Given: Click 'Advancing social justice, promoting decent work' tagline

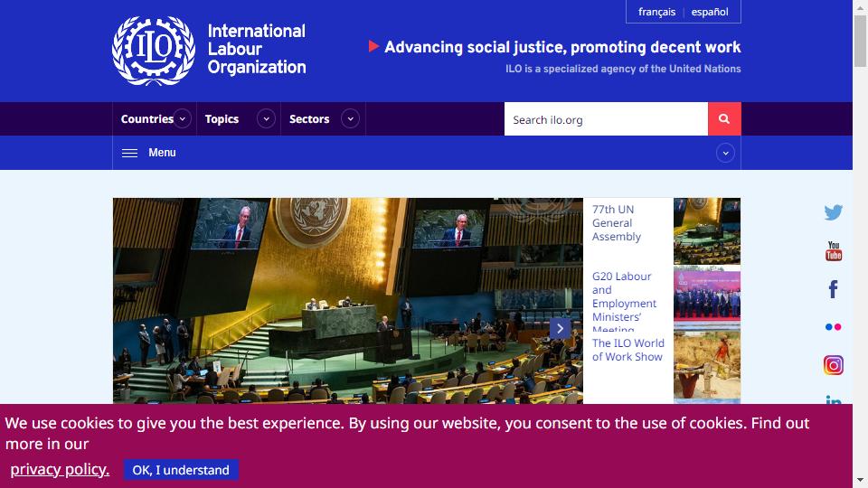Looking at the screenshot, I should (562, 48).
